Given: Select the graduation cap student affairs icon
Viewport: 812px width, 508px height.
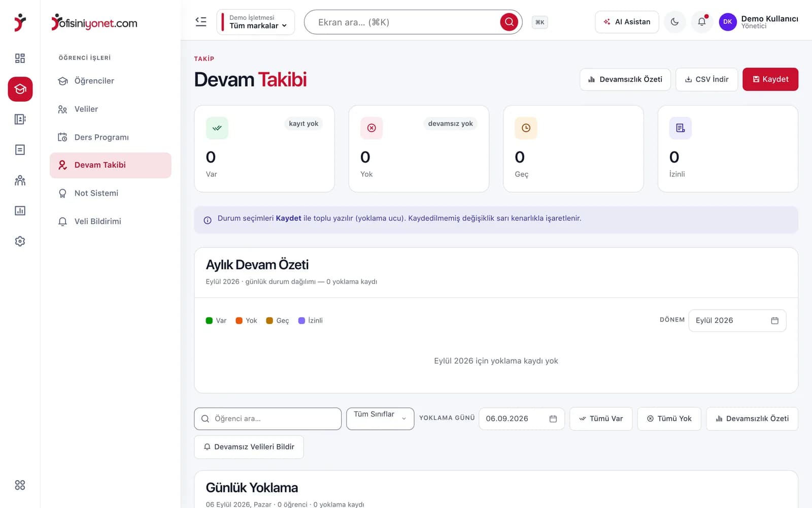Looking at the screenshot, I should (x=20, y=89).
